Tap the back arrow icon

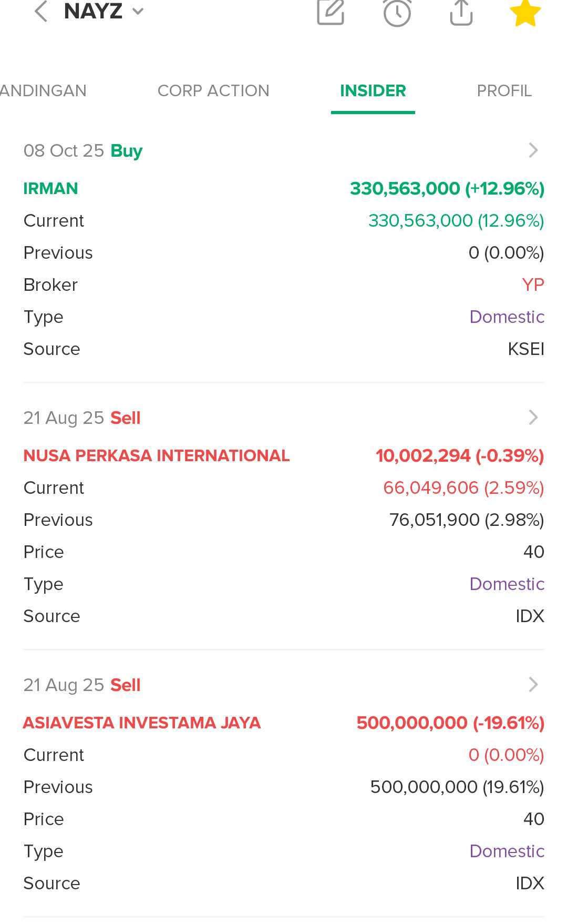[41, 12]
